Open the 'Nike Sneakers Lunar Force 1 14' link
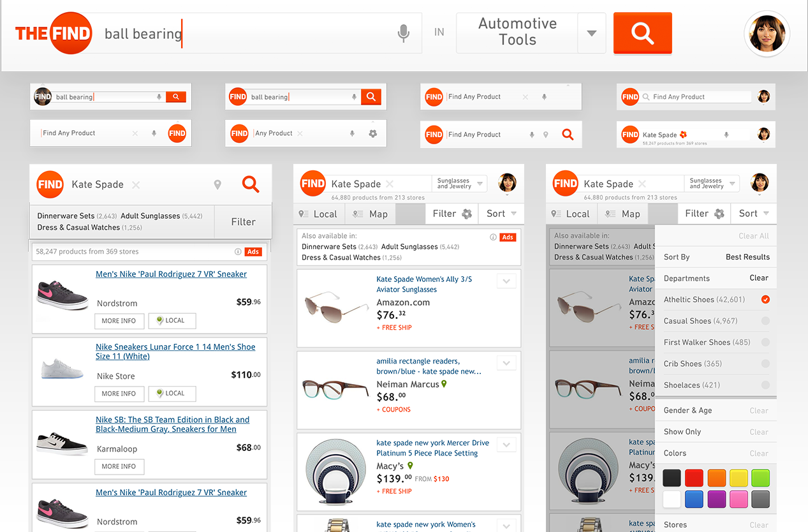The image size is (808, 532). pos(175,351)
